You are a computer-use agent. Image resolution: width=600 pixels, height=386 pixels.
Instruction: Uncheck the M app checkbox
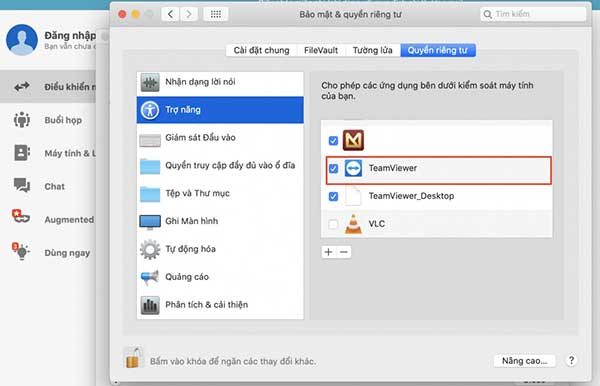point(333,140)
